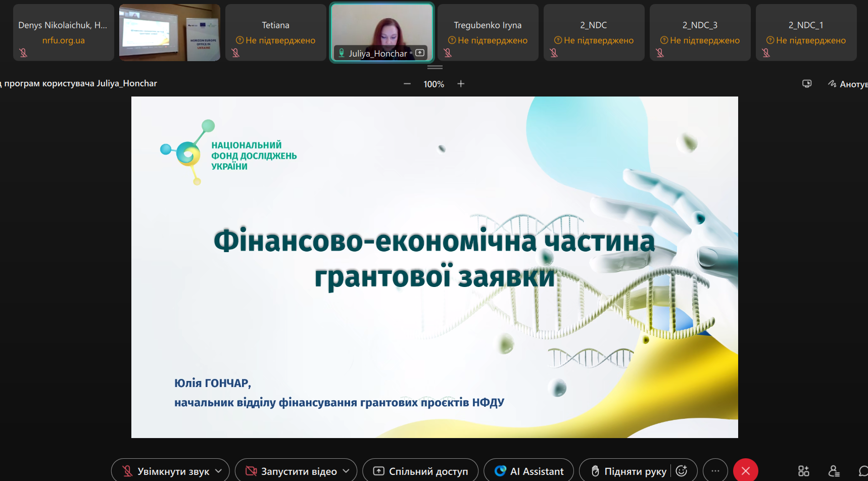This screenshot has width=868, height=481.
Task: Open the emoji reactions icon
Action: (682, 471)
